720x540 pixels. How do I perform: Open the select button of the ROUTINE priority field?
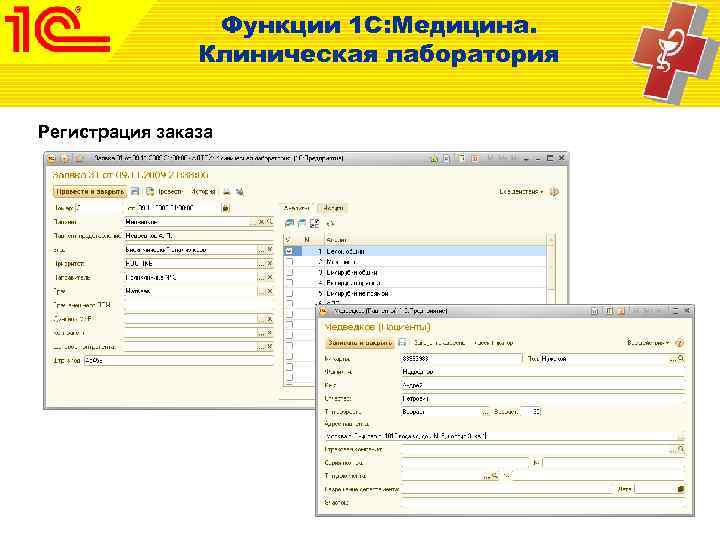261,264
